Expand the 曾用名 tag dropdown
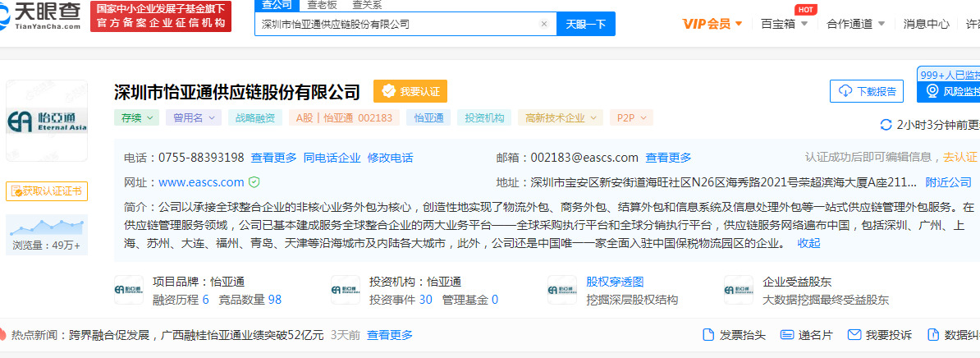980x358 pixels. coord(193,117)
